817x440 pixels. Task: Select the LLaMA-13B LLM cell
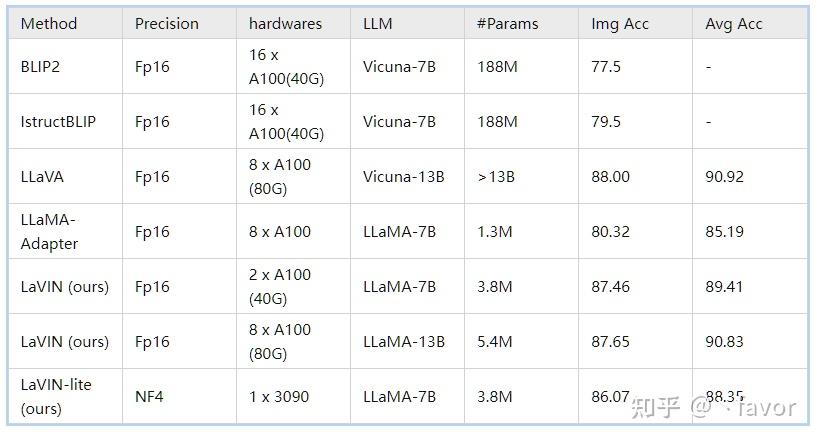coord(404,342)
